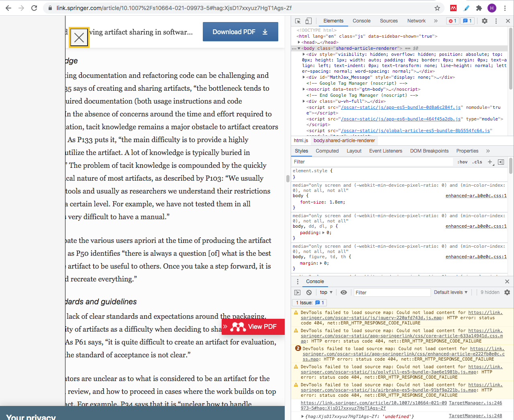The image size is (514, 420).
Task: Open the DOM Breakpoints pane tab
Action: [x=429, y=151]
